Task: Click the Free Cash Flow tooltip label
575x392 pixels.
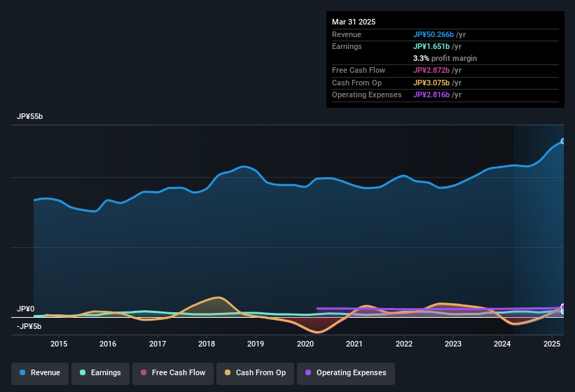Action: tap(359, 70)
